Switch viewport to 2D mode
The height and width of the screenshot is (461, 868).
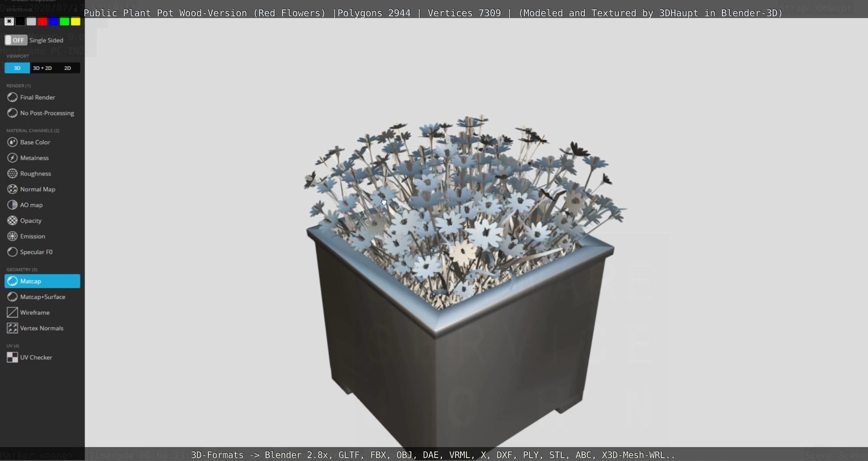coord(67,68)
